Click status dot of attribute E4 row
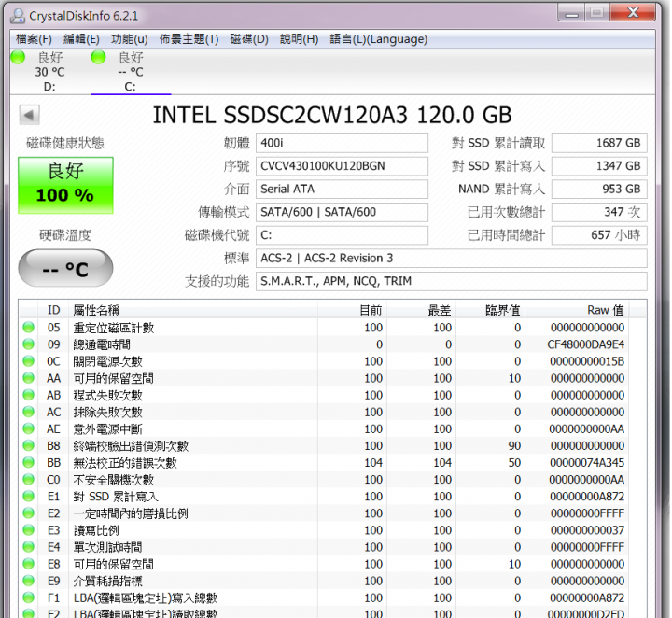The image size is (672, 618). [x=29, y=547]
